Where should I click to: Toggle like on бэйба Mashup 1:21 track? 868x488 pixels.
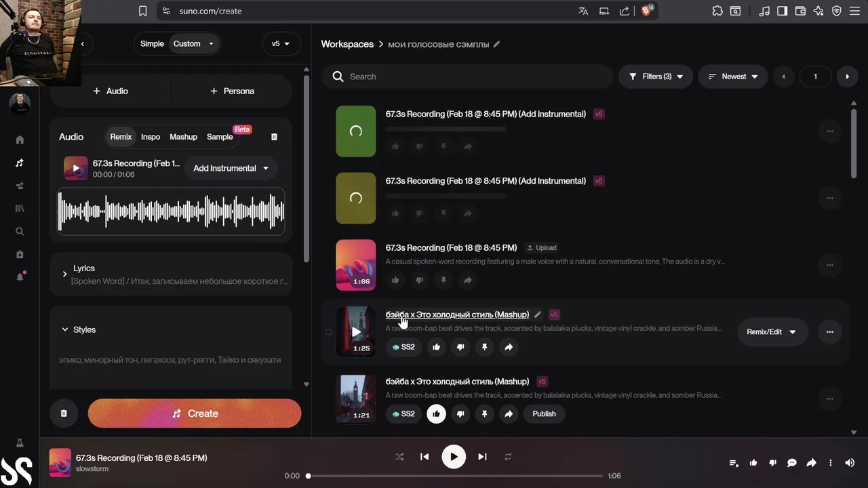436,413
